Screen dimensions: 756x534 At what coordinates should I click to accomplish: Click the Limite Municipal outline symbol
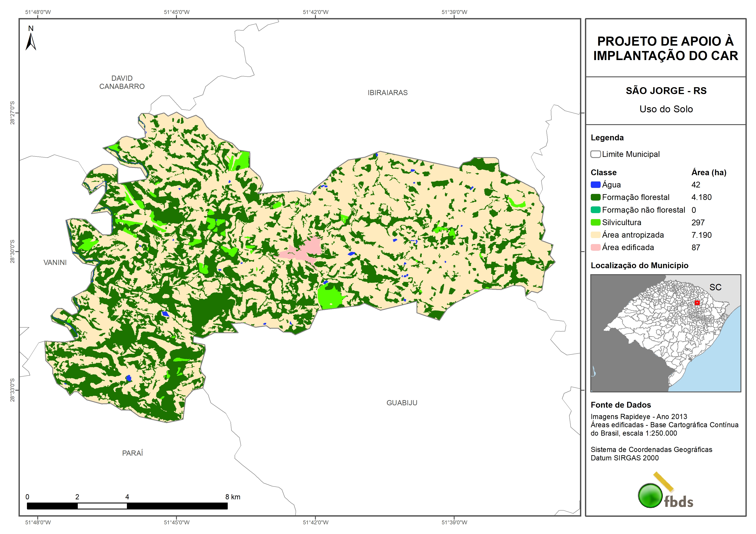(595, 154)
